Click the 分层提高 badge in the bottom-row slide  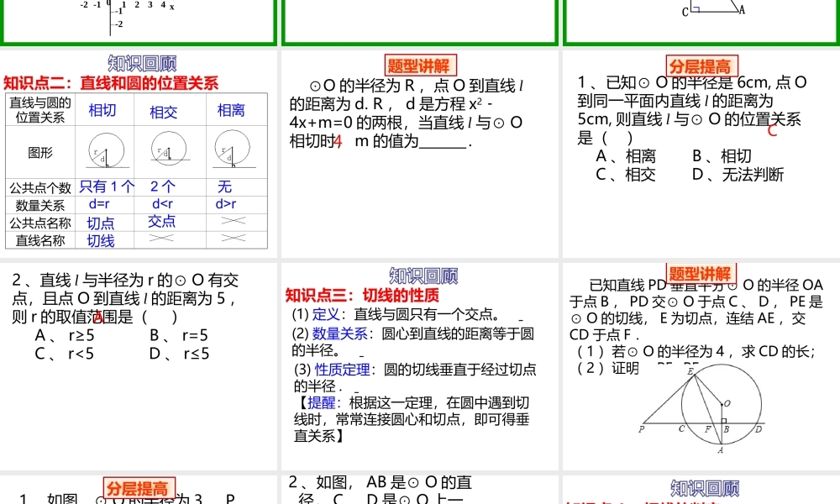pos(139,489)
